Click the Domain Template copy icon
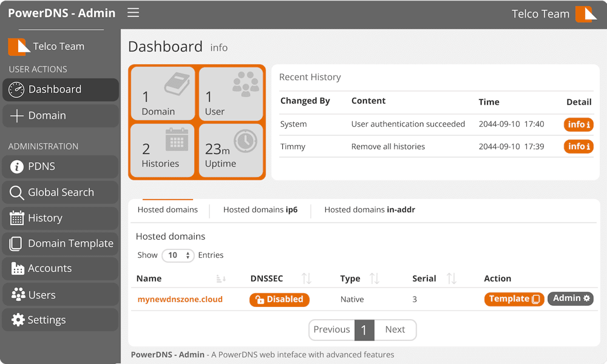Screen dimensions: 607x364 click(16, 244)
